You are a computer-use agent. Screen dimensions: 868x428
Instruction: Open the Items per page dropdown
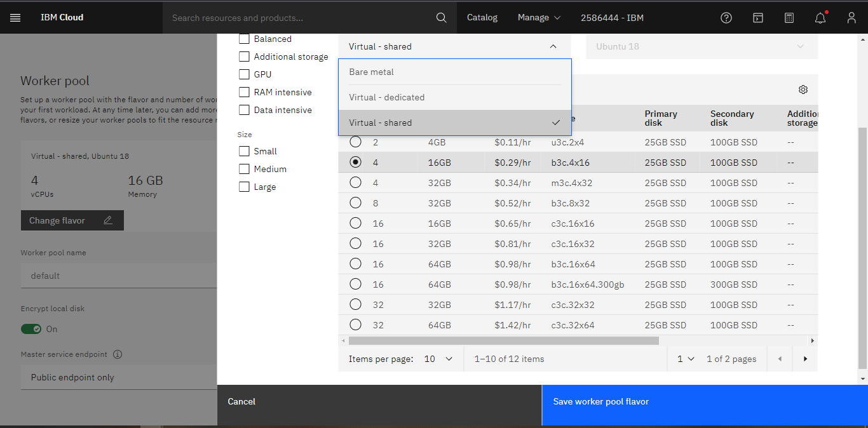tap(439, 359)
